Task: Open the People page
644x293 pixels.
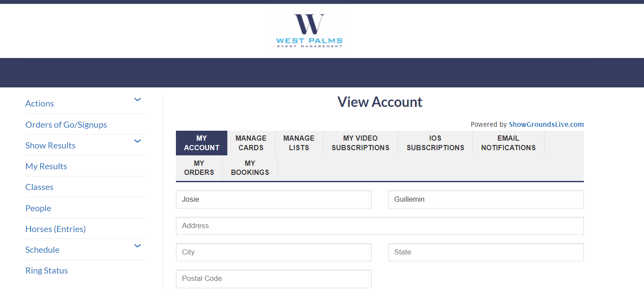Action: (38, 208)
